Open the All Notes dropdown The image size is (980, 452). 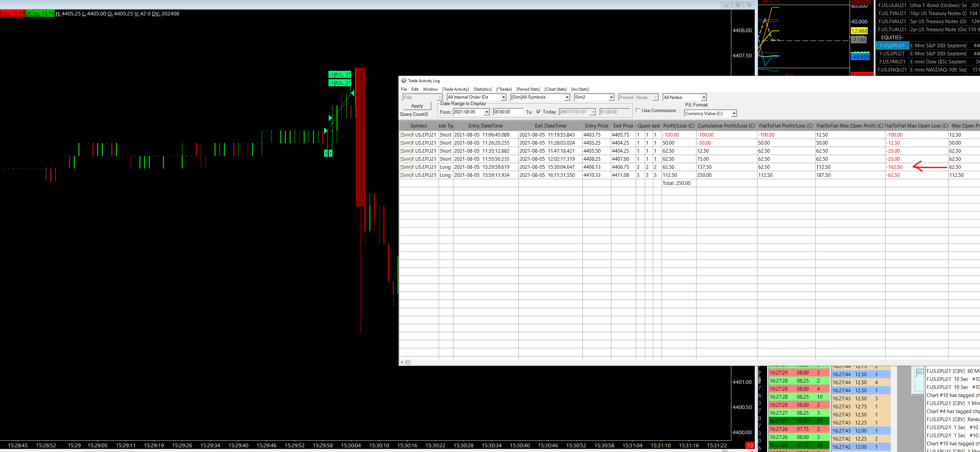pyautogui.click(x=703, y=98)
